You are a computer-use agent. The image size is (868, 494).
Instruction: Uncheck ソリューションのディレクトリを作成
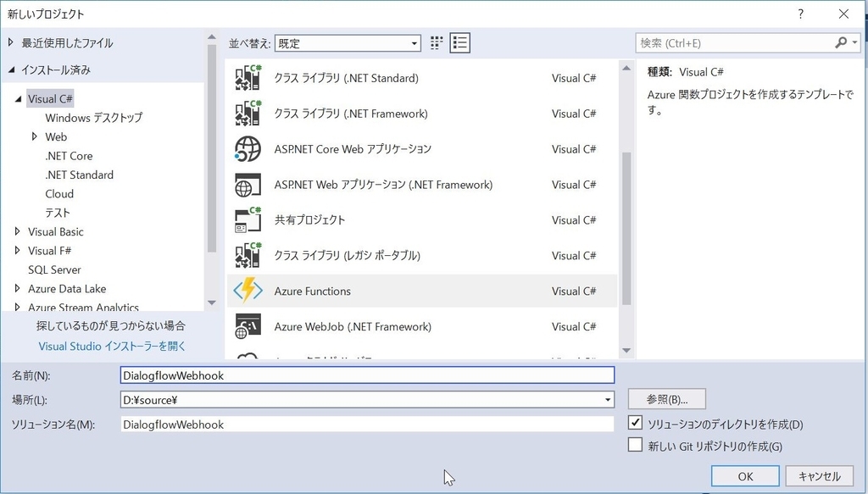633,424
